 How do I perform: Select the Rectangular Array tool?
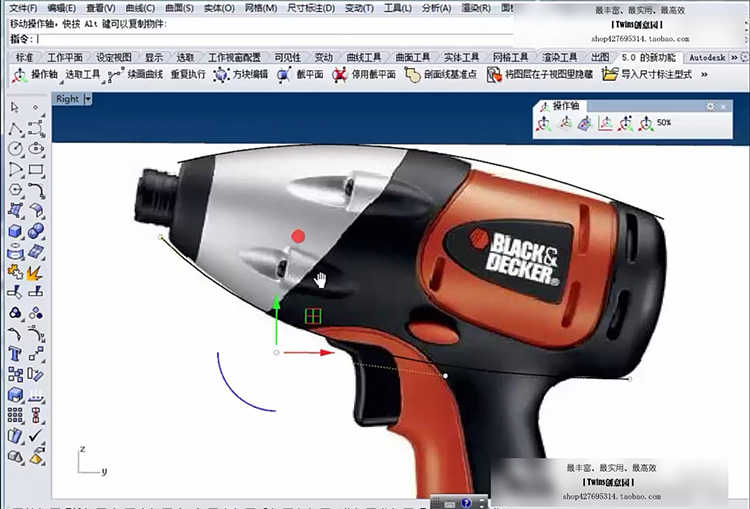(15, 415)
